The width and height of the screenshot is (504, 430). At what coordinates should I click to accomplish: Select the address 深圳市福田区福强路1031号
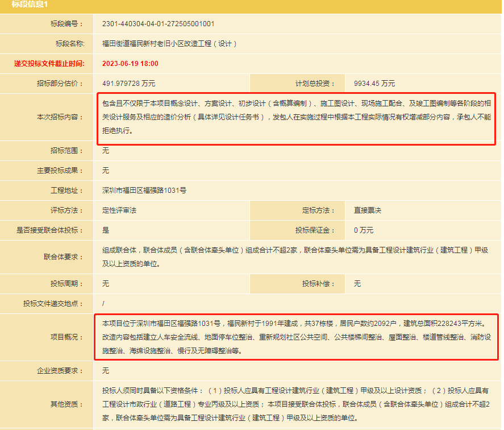coord(144,191)
